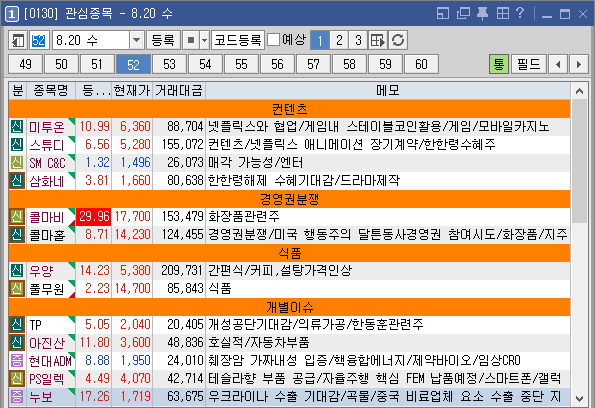Click the 신 badge on the TP row

17,325
